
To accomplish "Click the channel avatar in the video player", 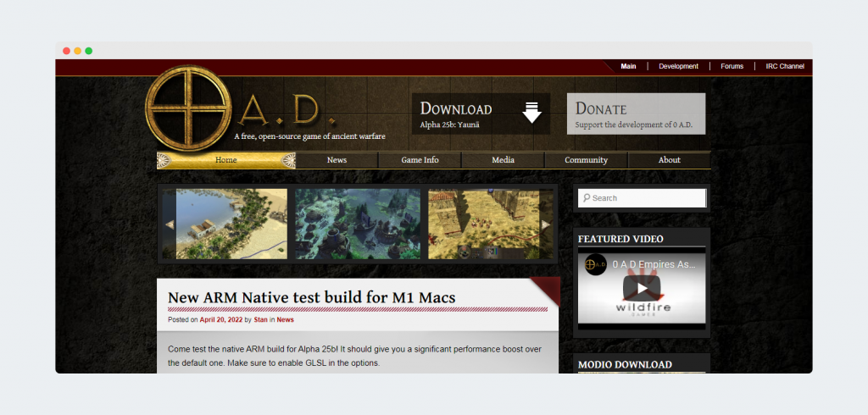I will pyautogui.click(x=596, y=264).
